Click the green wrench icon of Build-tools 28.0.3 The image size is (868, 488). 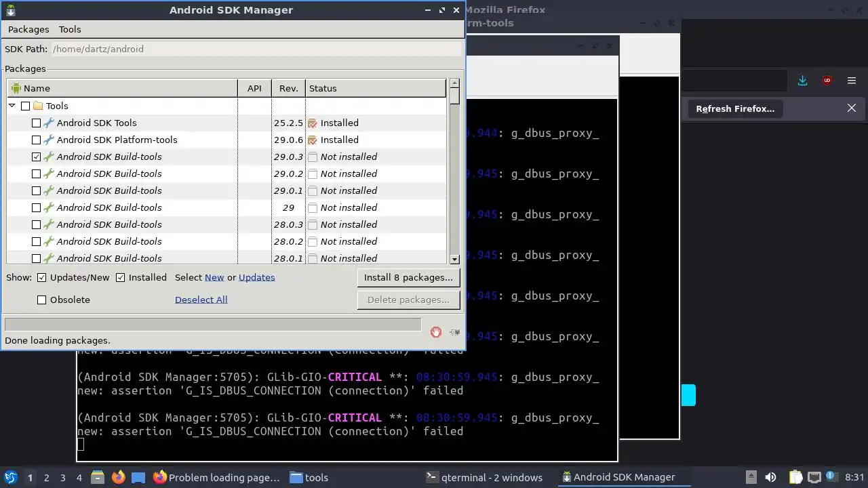pos(49,224)
